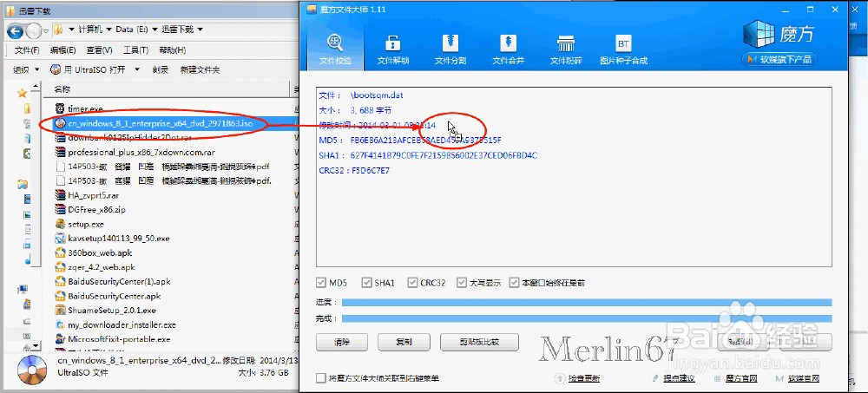The height and width of the screenshot is (393, 868).
Task: Select ShuameSetup_2.0.1.exe icon
Action: click(x=61, y=310)
